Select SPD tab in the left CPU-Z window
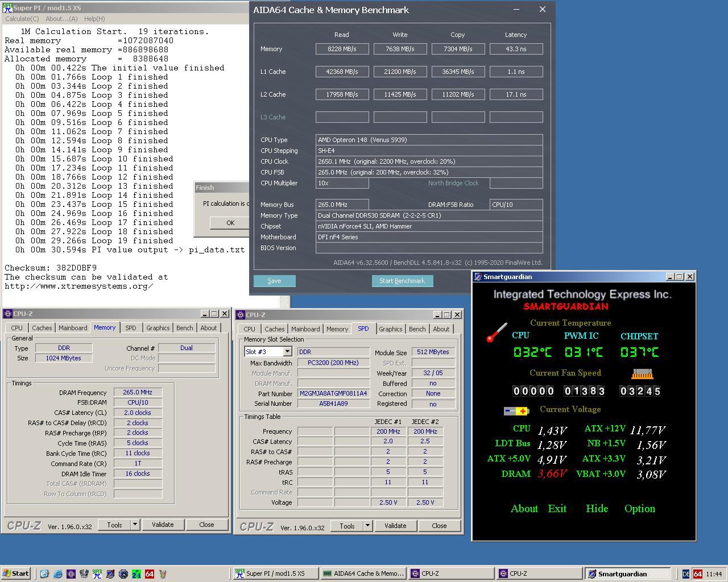This screenshot has width=728, height=582. click(x=131, y=328)
